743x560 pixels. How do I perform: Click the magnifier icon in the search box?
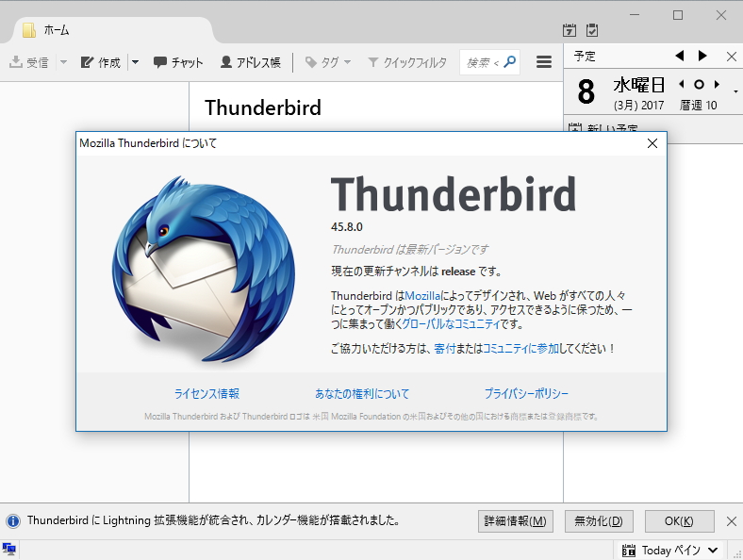(510, 61)
